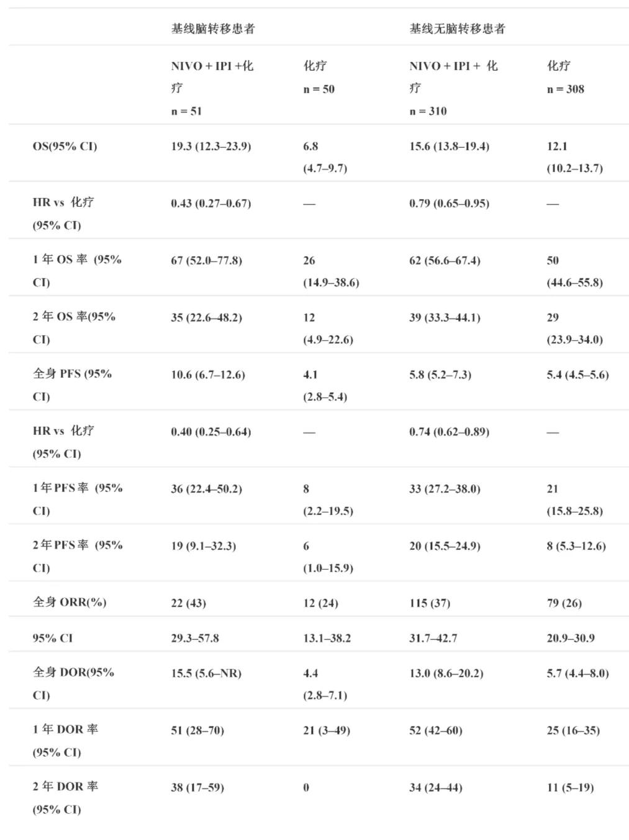Click the value 19.3 (12.3–23.9)
629x840 pixels.
tap(211, 147)
